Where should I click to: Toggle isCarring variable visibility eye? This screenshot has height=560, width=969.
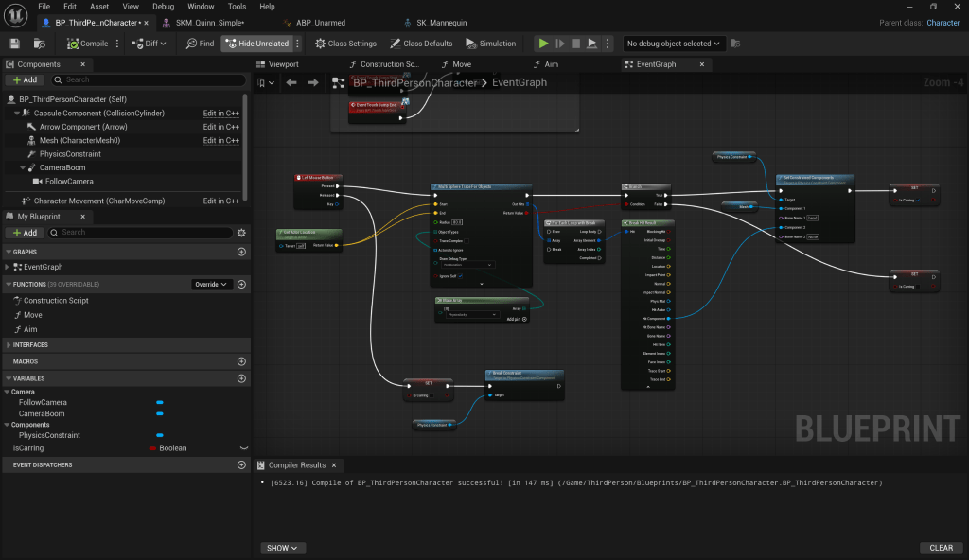point(243,448)
